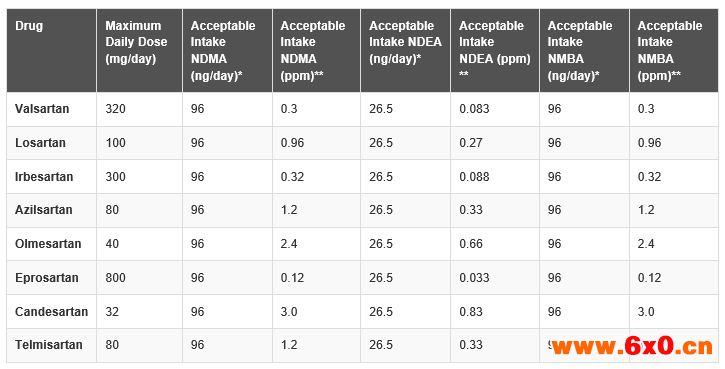Click Valsartan's 320 dose value
Image resolution: width=725 pixels, height=369 pixels.
coord(115,109)
